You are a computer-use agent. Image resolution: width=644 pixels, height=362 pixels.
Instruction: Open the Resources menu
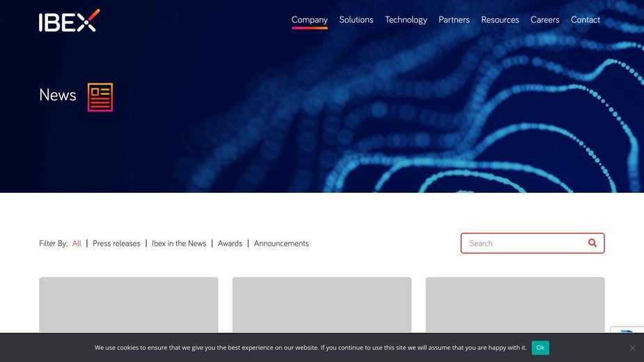(x=500, y=19)
